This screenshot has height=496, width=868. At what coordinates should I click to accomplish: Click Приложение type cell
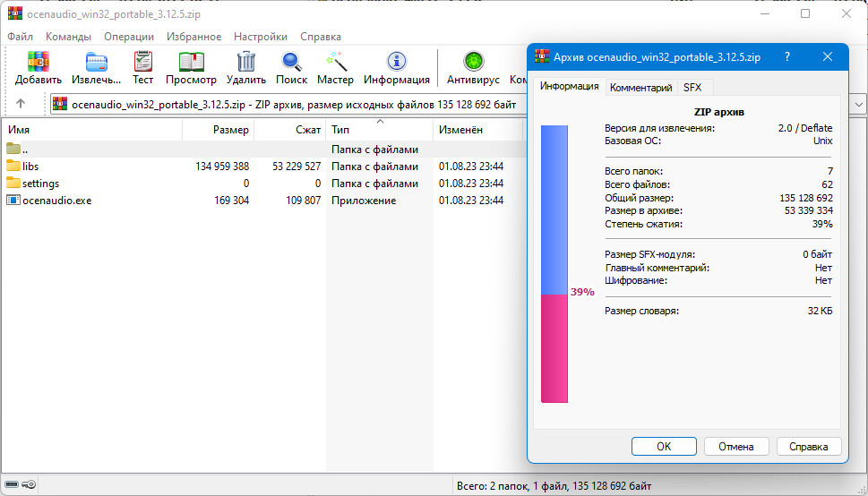(364, 201)
